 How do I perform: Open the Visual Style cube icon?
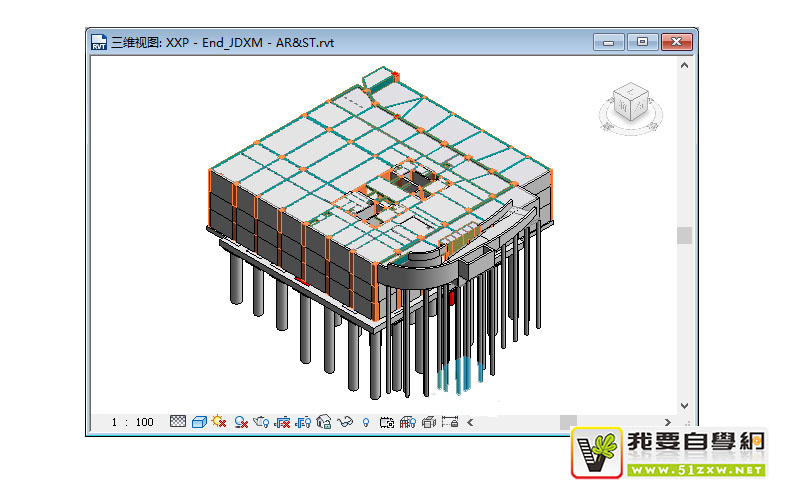(198, 422)
